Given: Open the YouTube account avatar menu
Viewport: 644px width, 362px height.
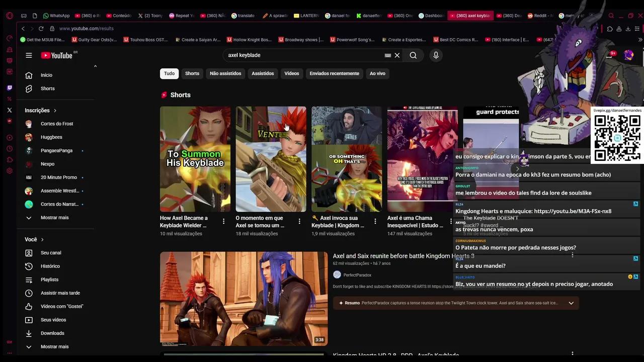Looking at the screenshot, I should pyautogui.click(x=628, y=55).
